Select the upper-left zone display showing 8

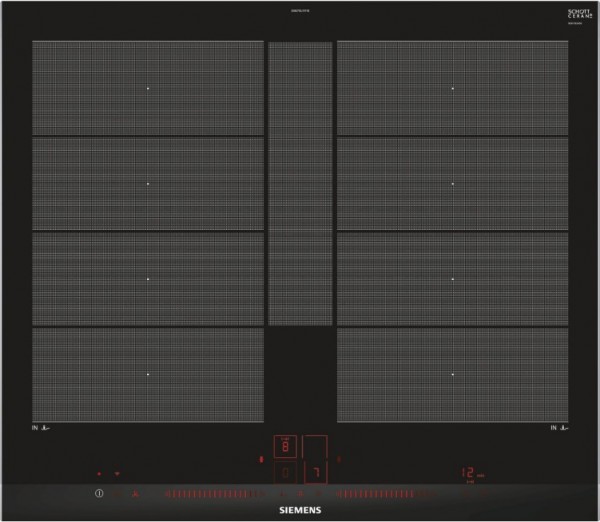285,446
